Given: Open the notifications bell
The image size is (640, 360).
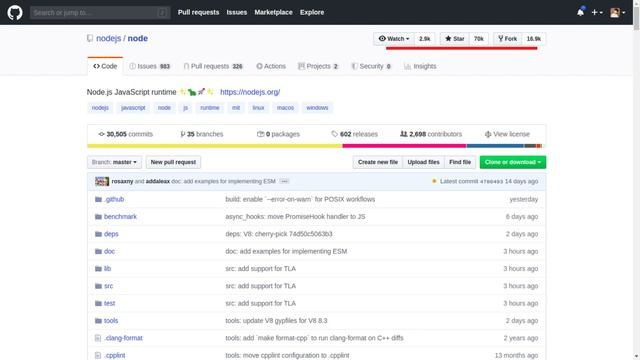Looking at the screenshot, I should 580,12.
